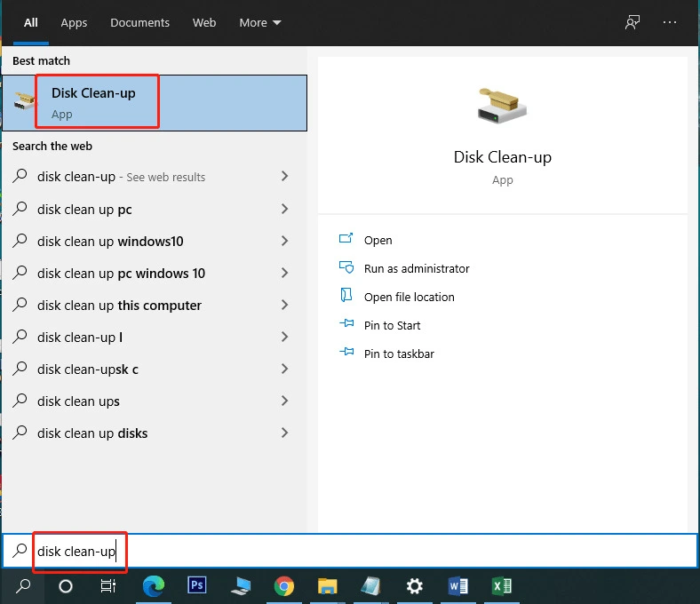The height and width of the screenshot is (604, 700).
Task: Click the magnifier icon in the search box
Action: (x=20, y=551)
